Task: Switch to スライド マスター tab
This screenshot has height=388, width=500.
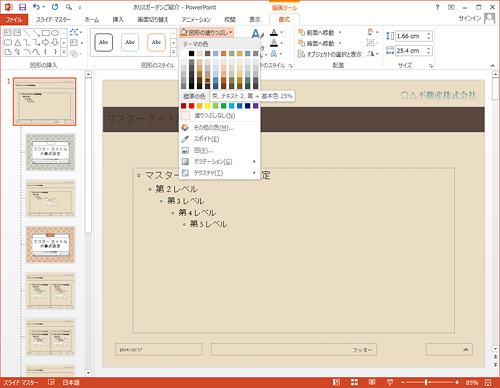Action: 53,20
